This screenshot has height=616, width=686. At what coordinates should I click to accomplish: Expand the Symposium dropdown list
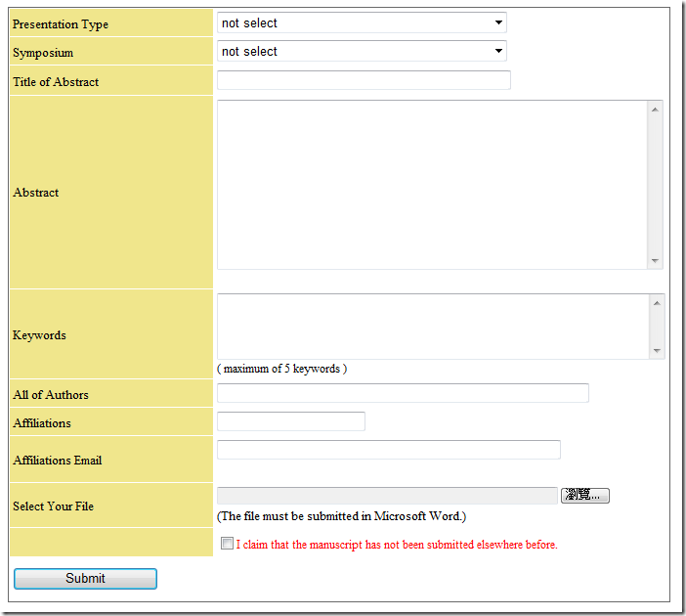[x=360, y=51]
